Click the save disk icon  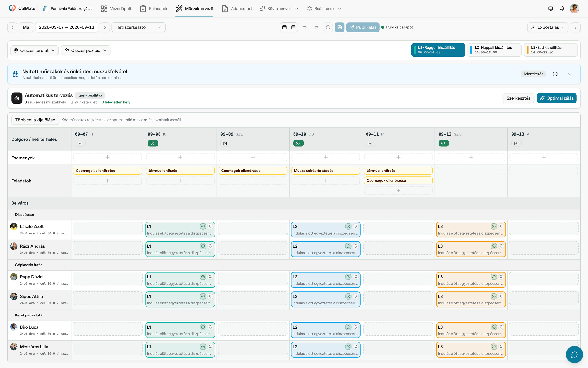(x=340, y=27)
